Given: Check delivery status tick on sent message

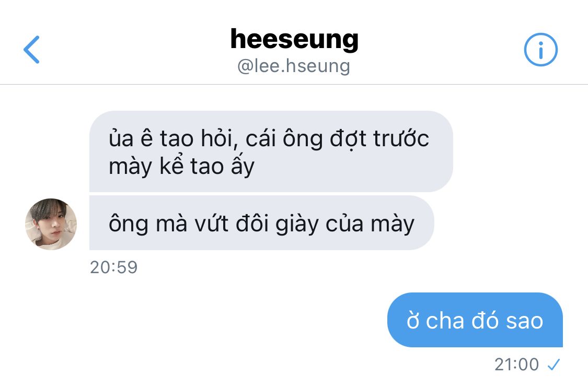Looking at the screenshot, I should pyautogui.click(x=554, y=364).
